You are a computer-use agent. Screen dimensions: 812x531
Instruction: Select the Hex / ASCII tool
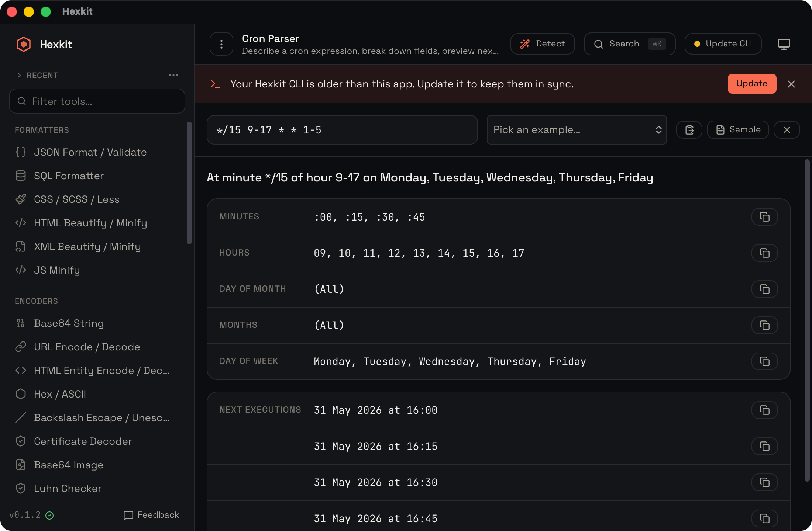(x=97, y=394)
